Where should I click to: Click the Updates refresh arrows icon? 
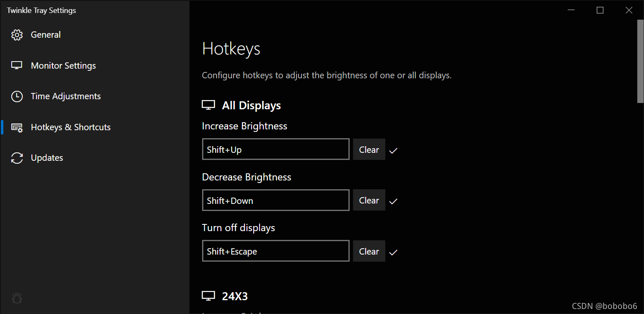[17, 158]
